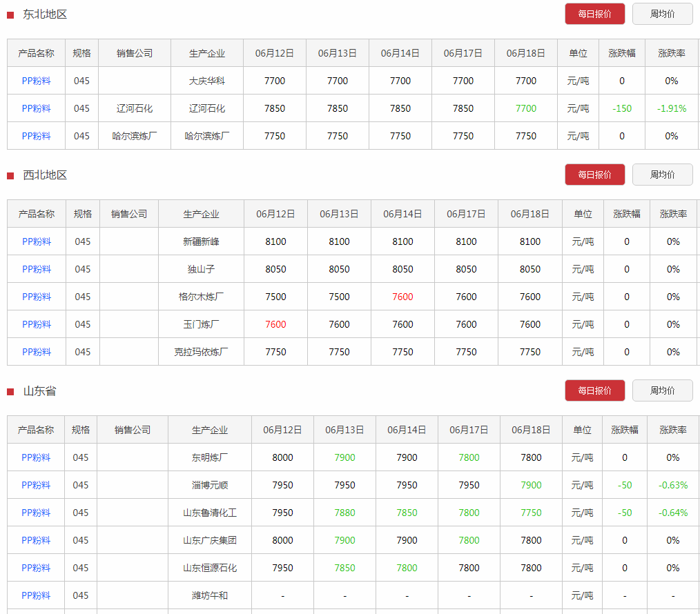Click green 7900 price in 淄博元顺 row
700x614 pixels.
531,485
